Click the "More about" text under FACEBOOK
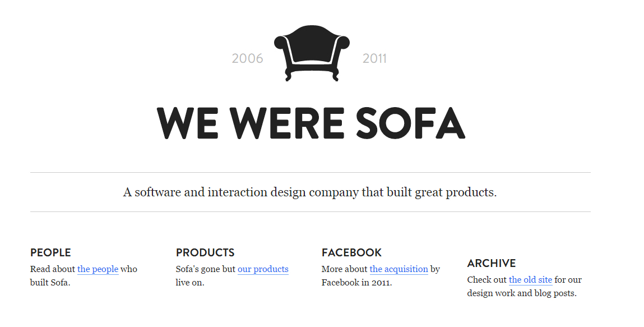The width and height of the screenshot is (644, 327). tap(345, 269)
